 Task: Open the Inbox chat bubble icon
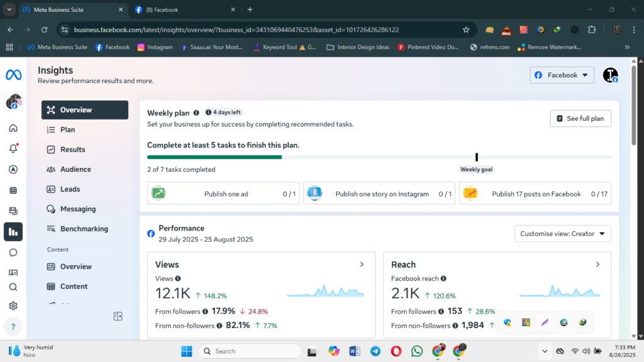click(x=13, y=252)
